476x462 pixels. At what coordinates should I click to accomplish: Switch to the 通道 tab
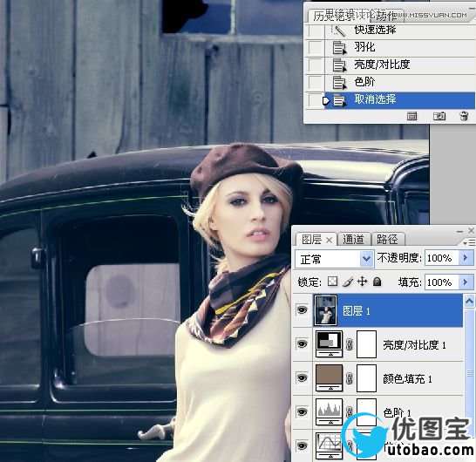click(353, 240)
